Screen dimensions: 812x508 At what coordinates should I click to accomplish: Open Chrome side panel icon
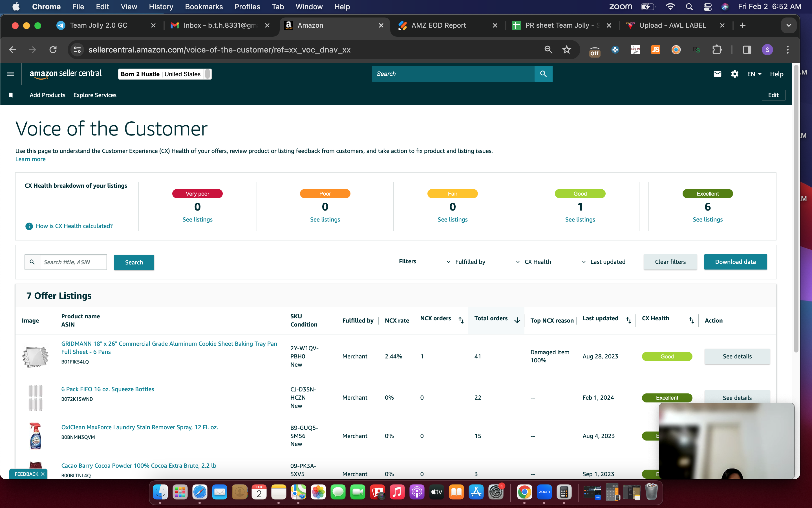[x=747, y=50]
